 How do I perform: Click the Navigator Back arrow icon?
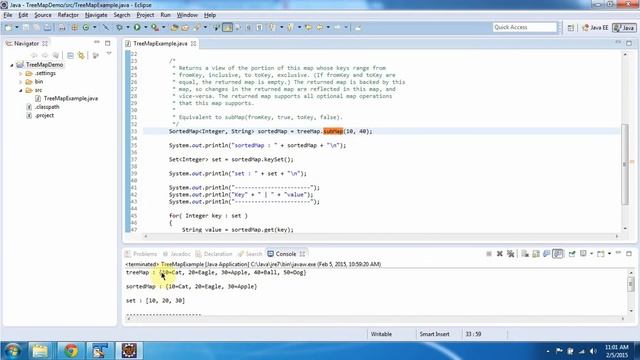click(34, 55)
